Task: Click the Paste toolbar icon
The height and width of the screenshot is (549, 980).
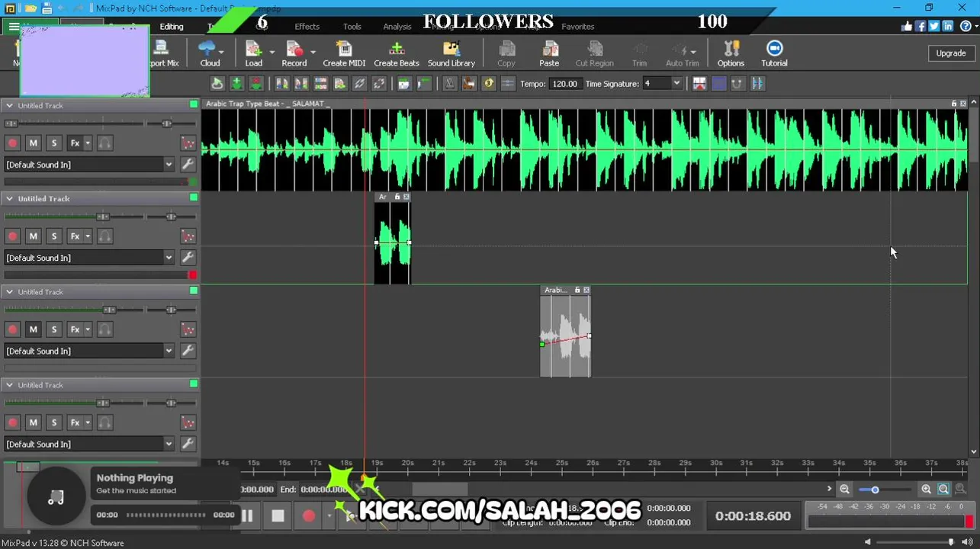Action: click(x=549, y=53)
